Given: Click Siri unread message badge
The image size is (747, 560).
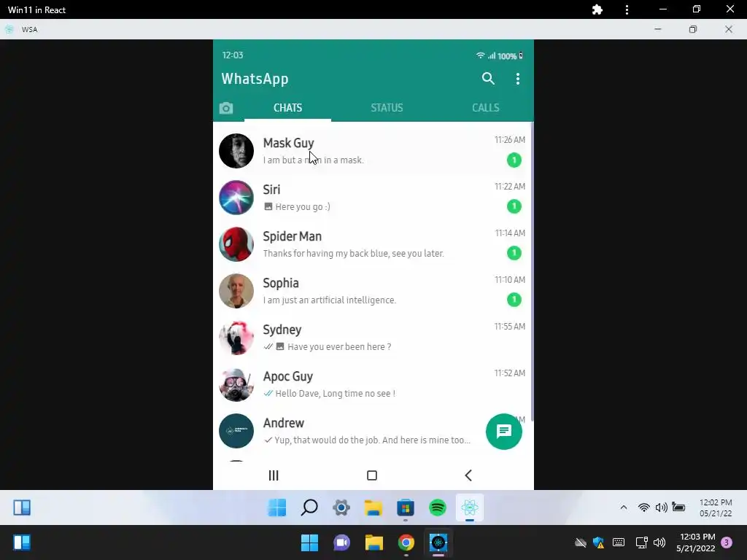Looking at the screenshot, I should coord(514,206).
